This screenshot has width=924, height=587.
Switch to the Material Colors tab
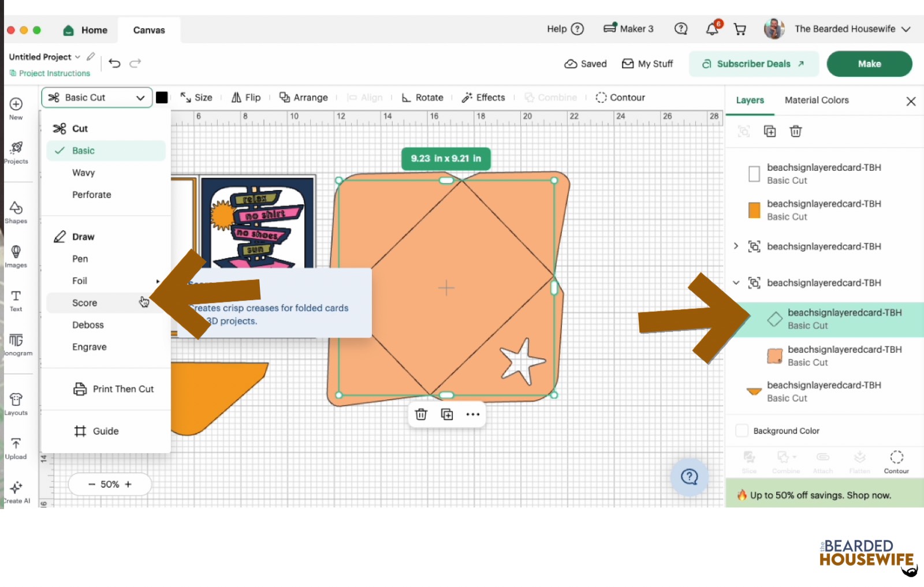coord(817,100)
